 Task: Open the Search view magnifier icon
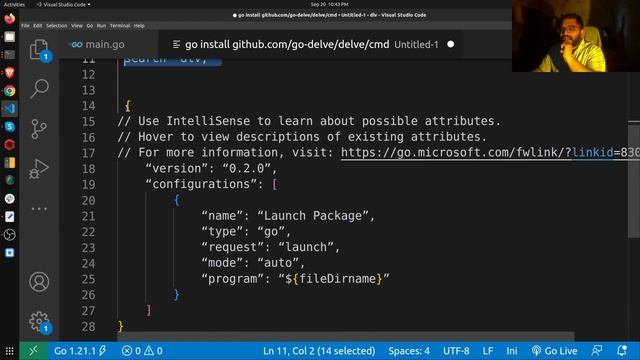pos(39,88)
